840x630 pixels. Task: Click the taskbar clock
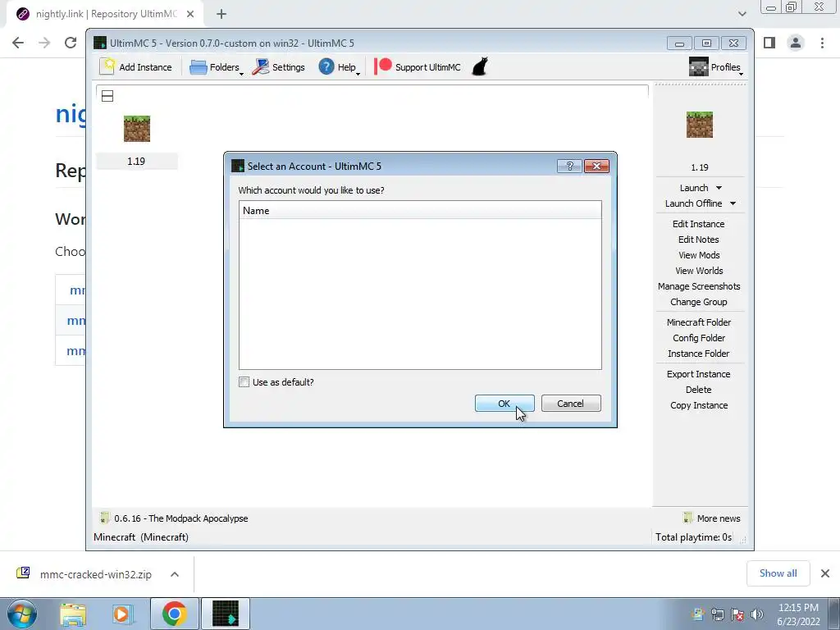[798, 614]
